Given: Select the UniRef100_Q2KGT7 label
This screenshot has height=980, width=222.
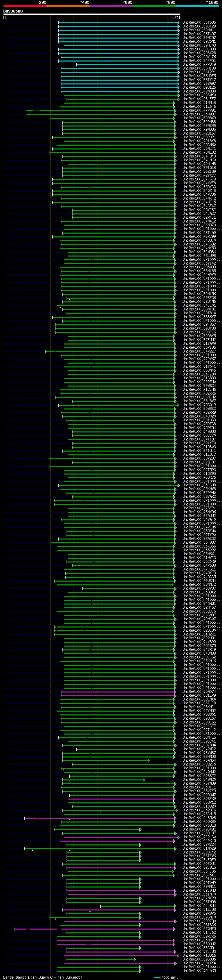Looking at the screenshot, I should pos(199,726).
